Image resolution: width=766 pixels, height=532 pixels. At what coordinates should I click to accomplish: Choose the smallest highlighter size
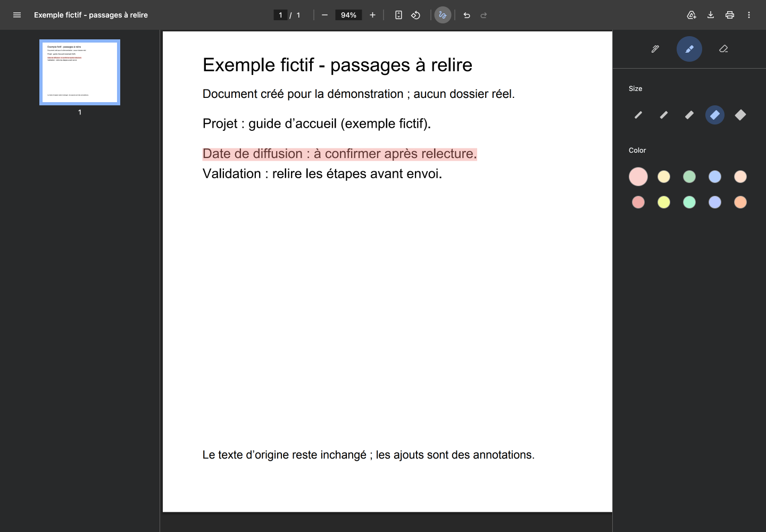click(638, 115)
